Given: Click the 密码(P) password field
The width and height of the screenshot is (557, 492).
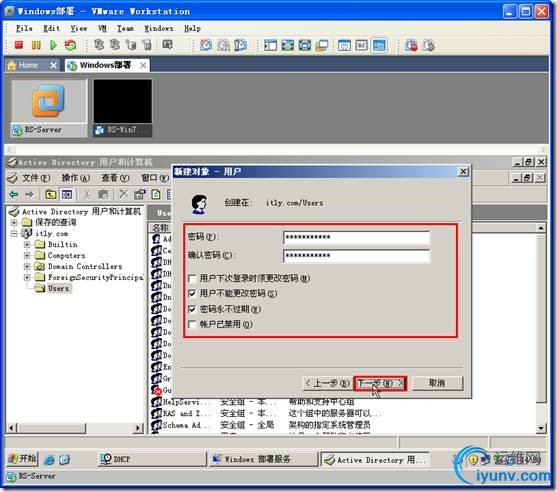Looking at the screenshot, I should 357,238.
